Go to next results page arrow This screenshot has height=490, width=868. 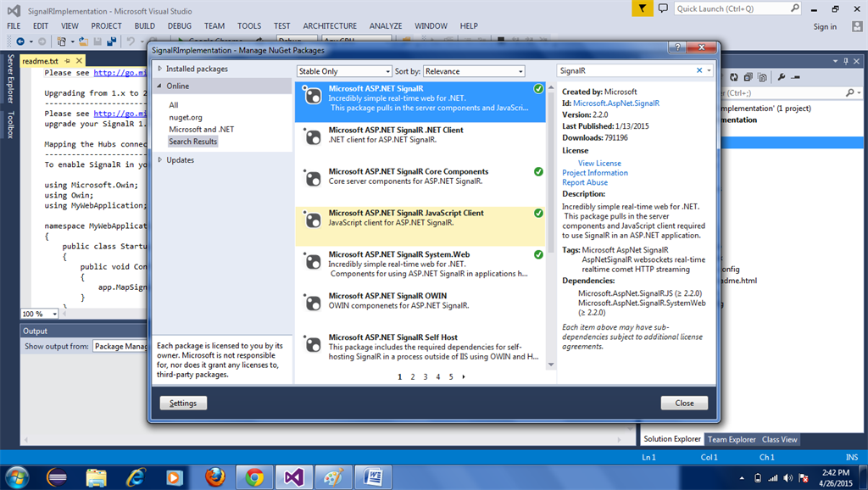click(x=464, y=376)
